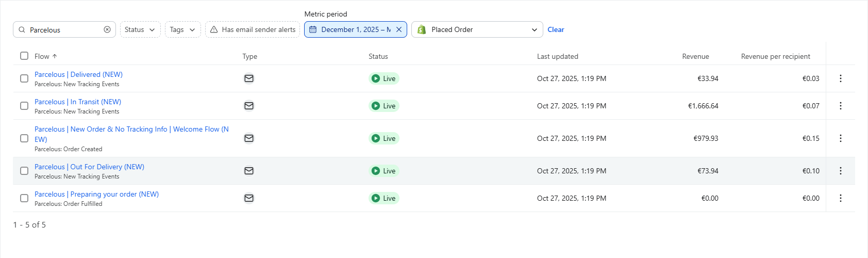Select the New Order & No Tracking Info checkbox
The width and height of the screenshot is (868, 258).
tap(24, 138)
